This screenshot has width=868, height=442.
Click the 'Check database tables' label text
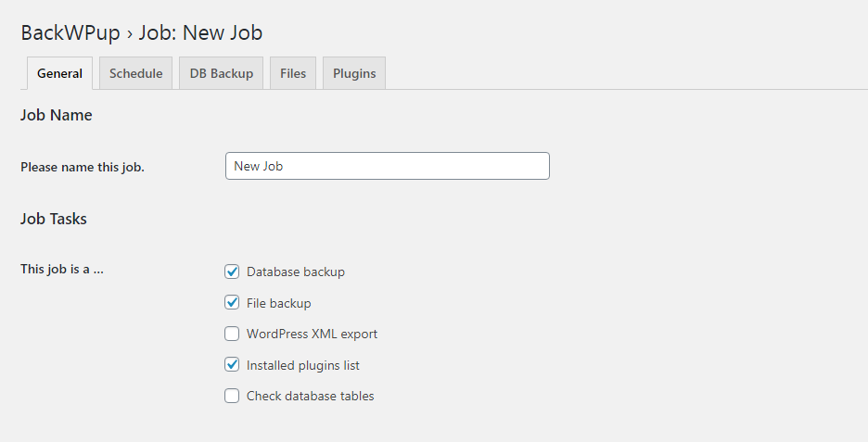tap(310, 396)
